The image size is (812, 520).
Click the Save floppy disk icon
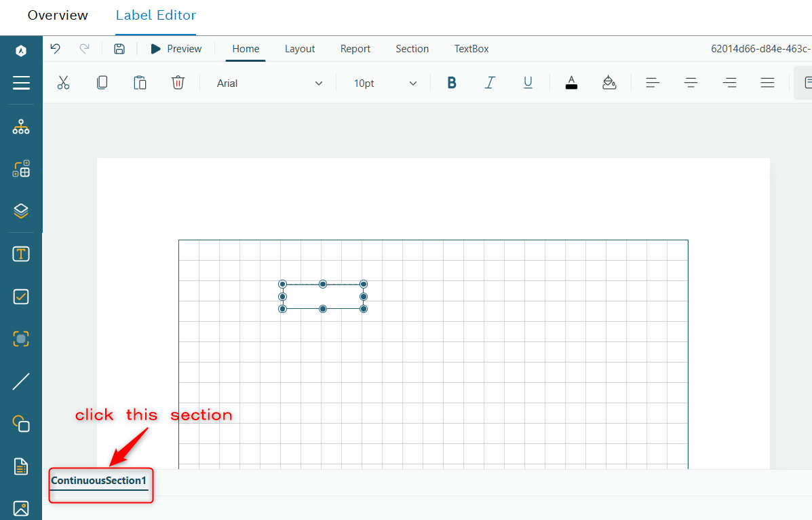[119, 49]
